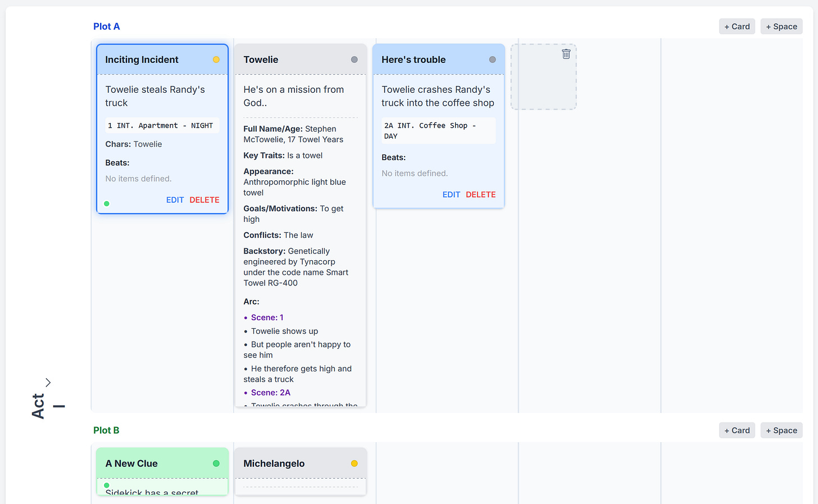Click the '1 INT. Apartment - NIGHT' scene heading
The width and height of the screenshot is (818, 504).
[x=162, y=126]
